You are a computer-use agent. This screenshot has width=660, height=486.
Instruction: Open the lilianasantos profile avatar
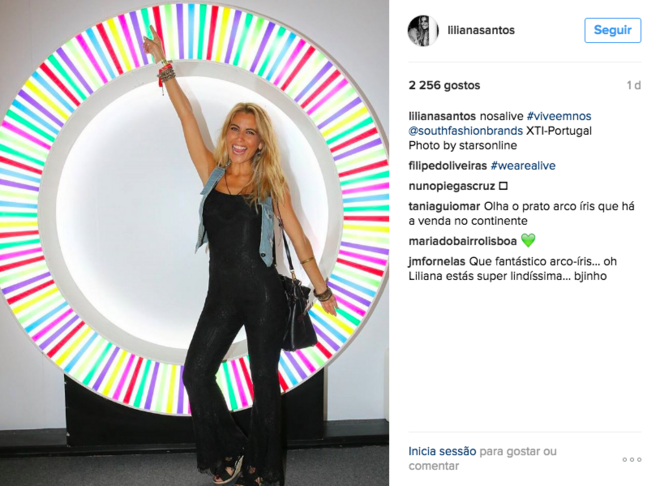423,31
